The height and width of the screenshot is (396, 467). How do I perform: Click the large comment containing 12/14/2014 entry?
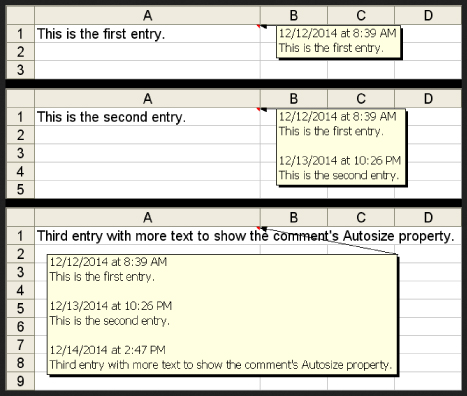222,314
